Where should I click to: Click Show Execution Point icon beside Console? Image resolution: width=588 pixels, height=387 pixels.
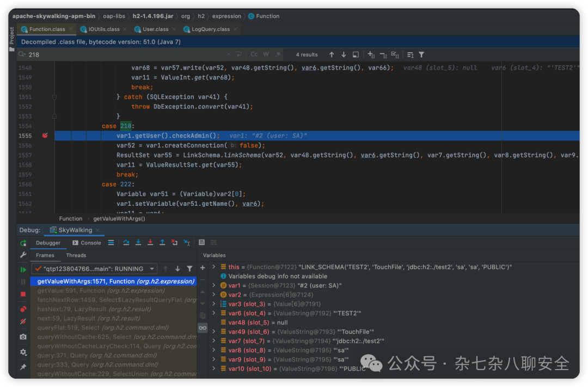coord(111,243)
